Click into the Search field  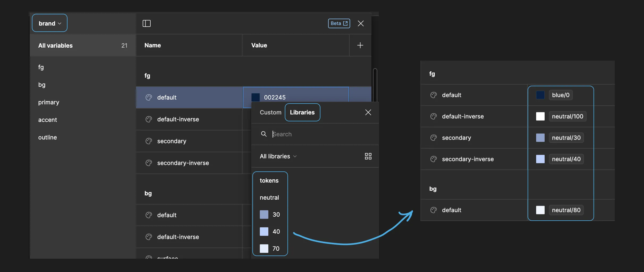[x=319, y=134]
